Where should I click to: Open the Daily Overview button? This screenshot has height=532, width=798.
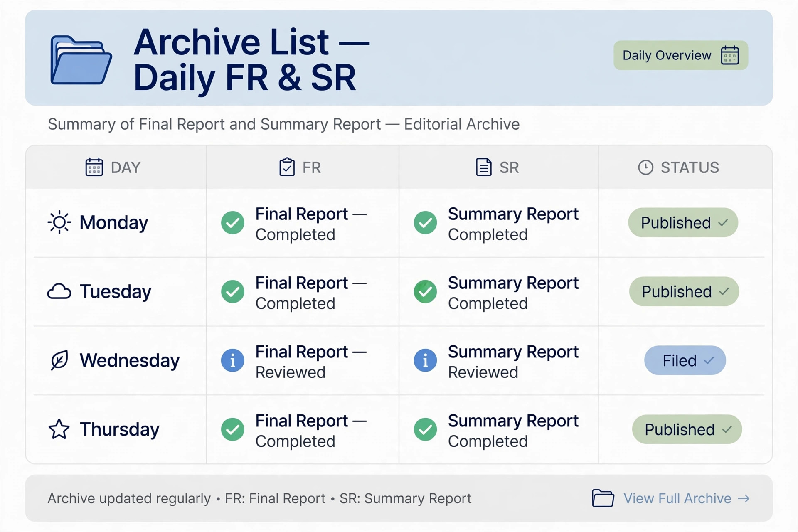681,55
